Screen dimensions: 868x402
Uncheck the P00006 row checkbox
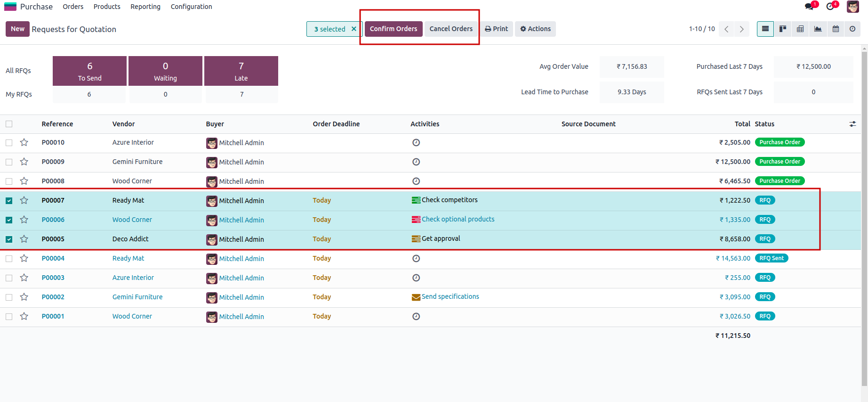(9, 220)
